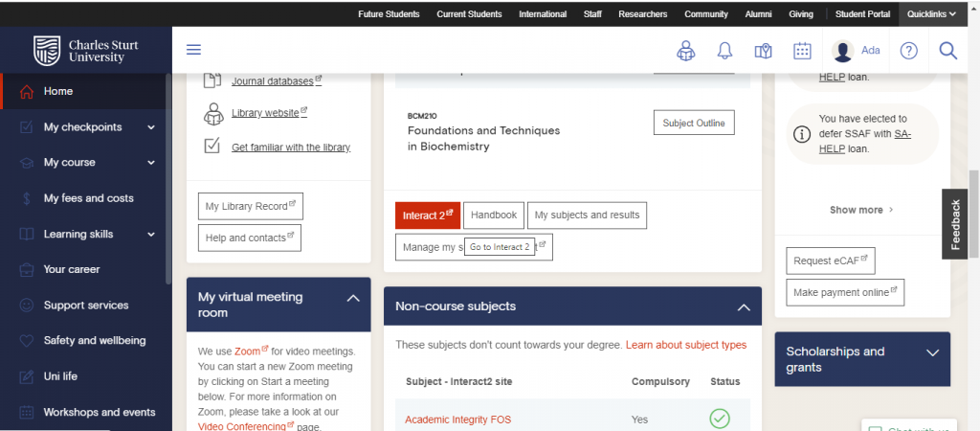The height and width of the screenshot is (431, 980).
Task: Open Future Students in top menu
Action: click(389, 13)
